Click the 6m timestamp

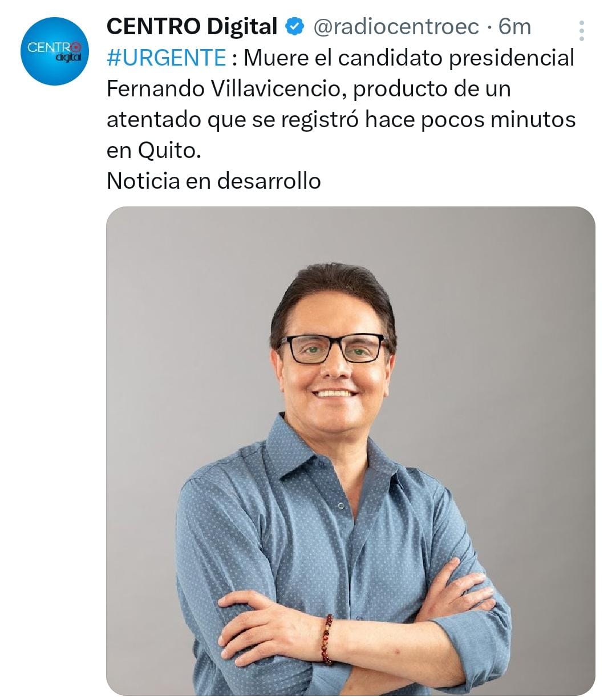tap(514, 26)
